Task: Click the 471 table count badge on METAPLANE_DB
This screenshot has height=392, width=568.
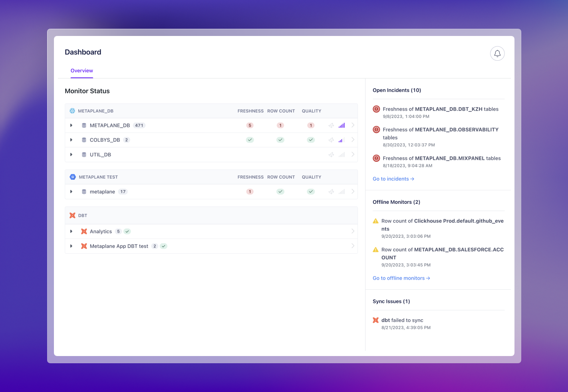Action: [139, 125]
